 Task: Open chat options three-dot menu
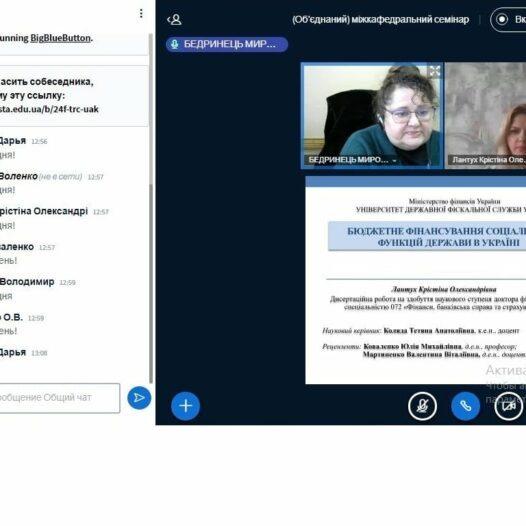[x=141, y=13]
